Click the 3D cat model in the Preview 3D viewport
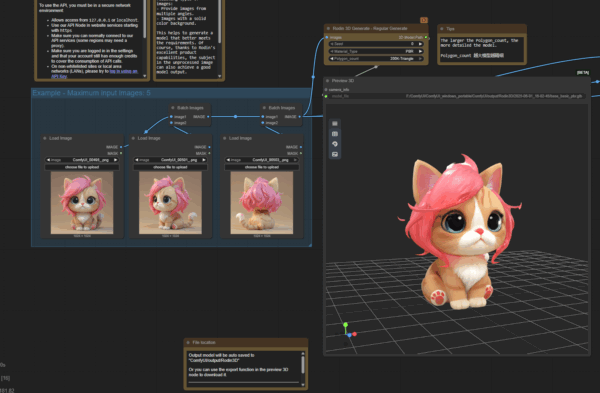This screenshot has height=393, width=600. 461,232
